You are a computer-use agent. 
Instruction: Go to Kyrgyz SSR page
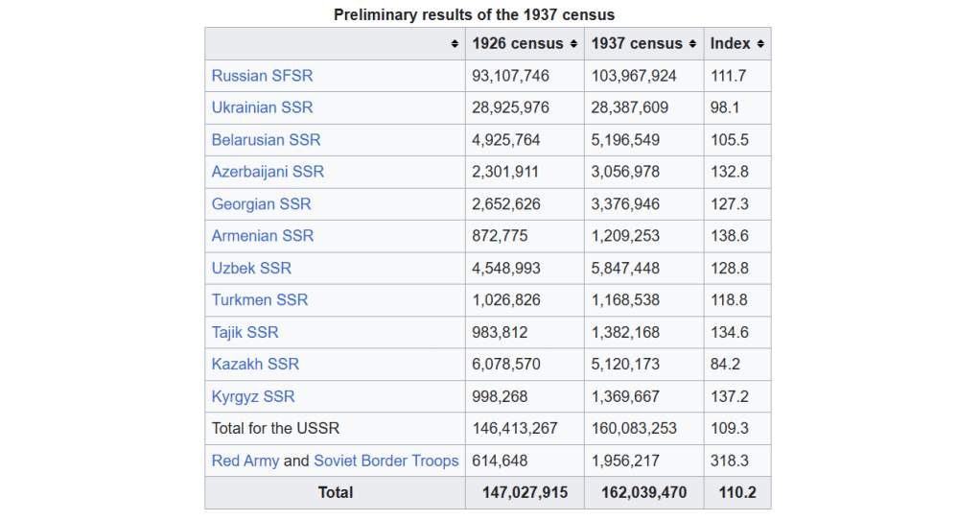(253, 397)
